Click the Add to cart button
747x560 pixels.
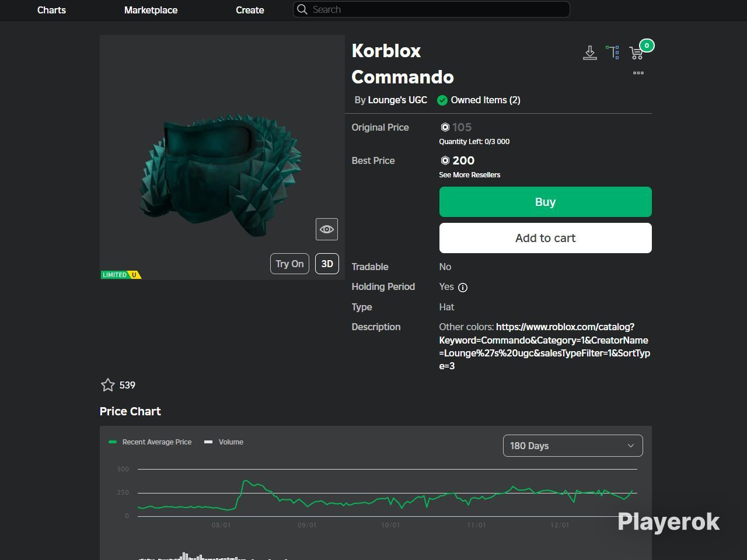546,238
